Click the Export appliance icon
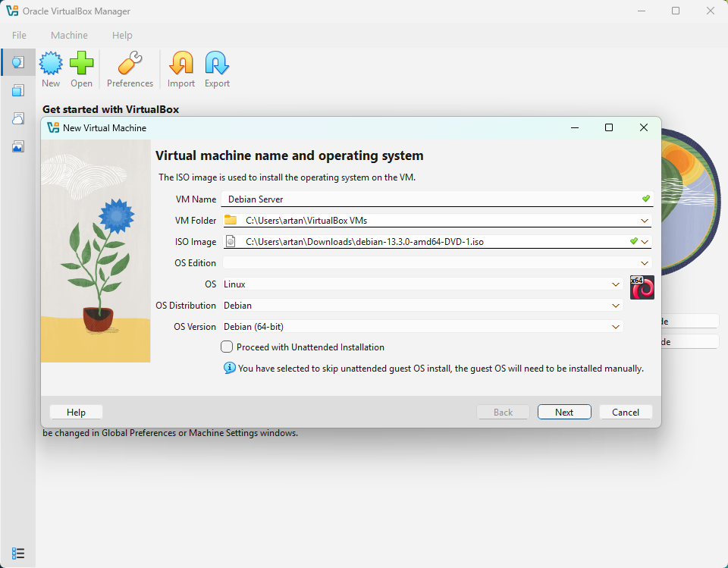 (x=217, y=69)
